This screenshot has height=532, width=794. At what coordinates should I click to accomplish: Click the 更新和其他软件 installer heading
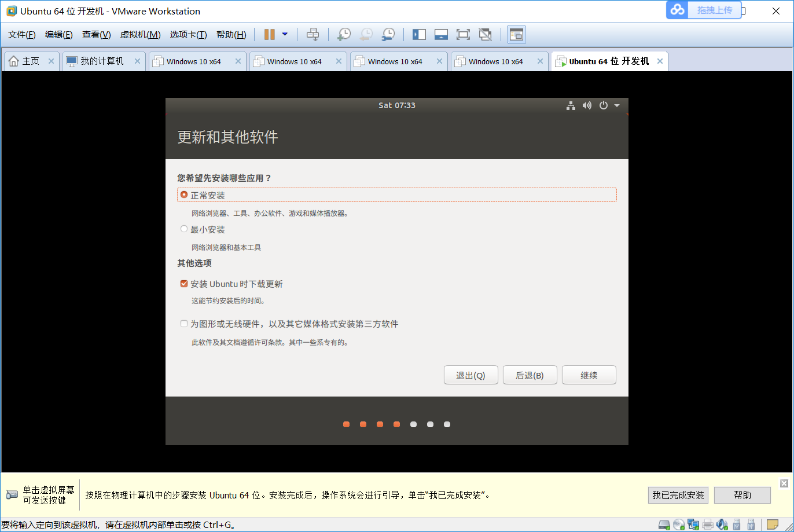227,137
